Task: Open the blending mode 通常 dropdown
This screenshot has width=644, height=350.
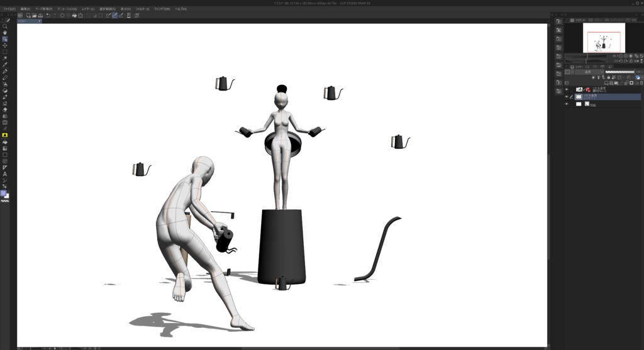Action: pyautogui.click(x=590, y=72)
